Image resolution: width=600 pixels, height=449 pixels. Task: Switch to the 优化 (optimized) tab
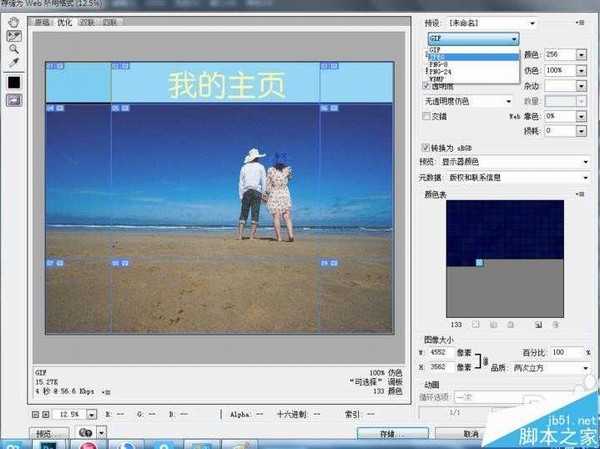coord(65,21)
